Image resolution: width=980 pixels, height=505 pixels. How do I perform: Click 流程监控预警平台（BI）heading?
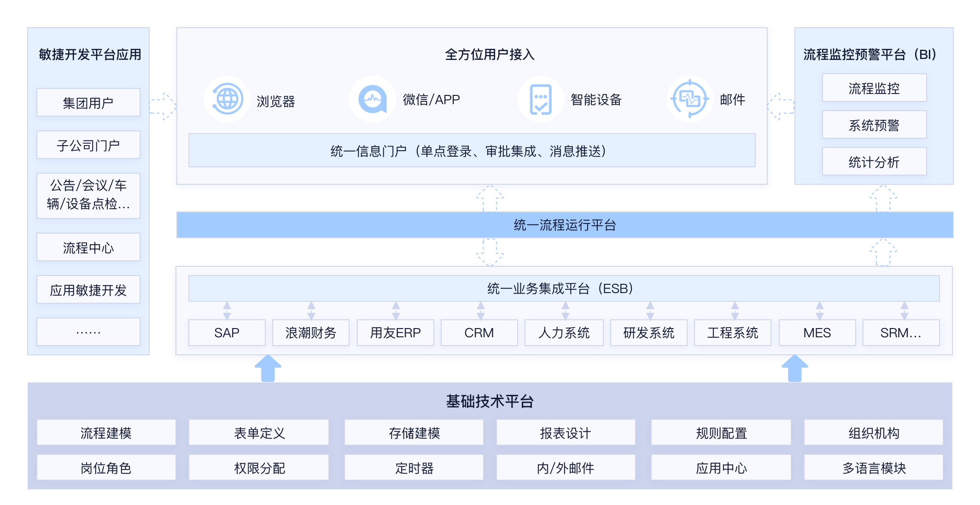pos(870,54)
